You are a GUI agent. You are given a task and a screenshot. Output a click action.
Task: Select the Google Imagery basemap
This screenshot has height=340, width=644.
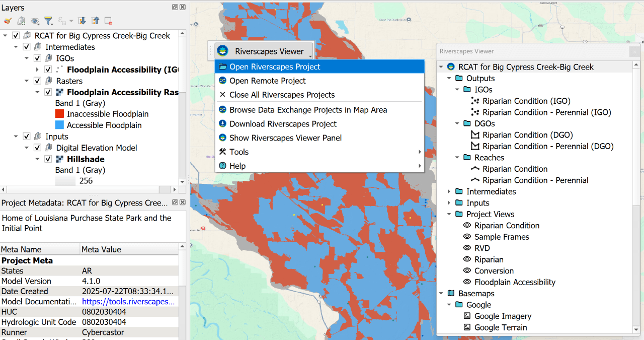click(x=503, y=316)
